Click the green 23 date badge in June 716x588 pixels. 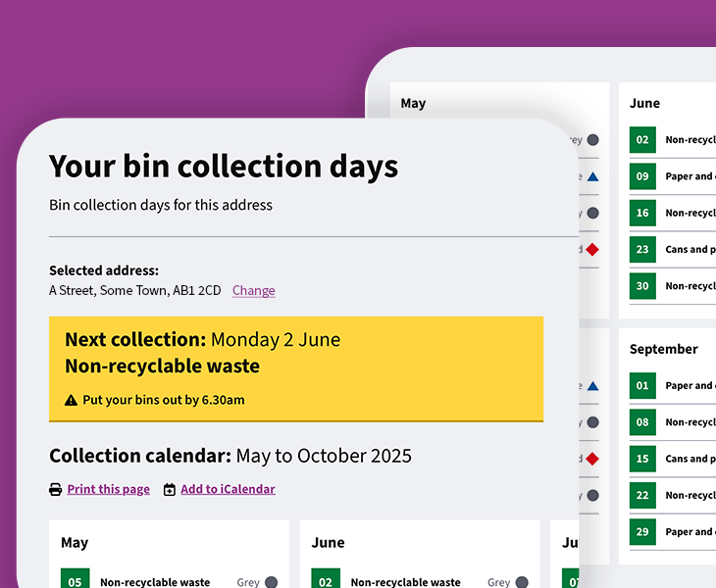pyautogui.click(x=642, y=249)
